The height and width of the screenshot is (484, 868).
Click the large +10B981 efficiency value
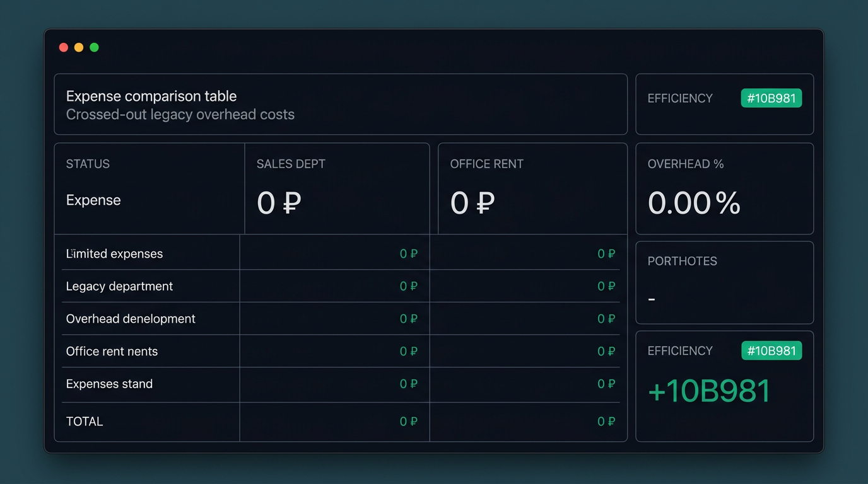pyautogui.click(x=709, y=391)
